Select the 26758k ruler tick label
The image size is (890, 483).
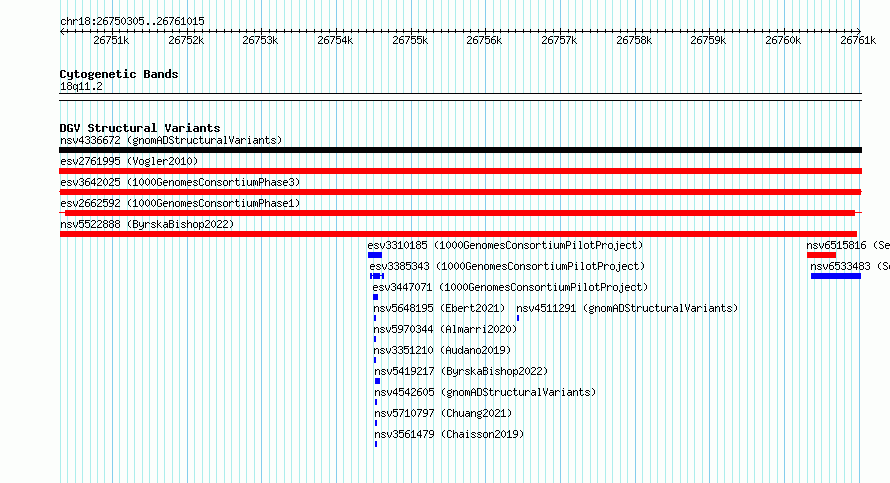click(x=633, y=41)
